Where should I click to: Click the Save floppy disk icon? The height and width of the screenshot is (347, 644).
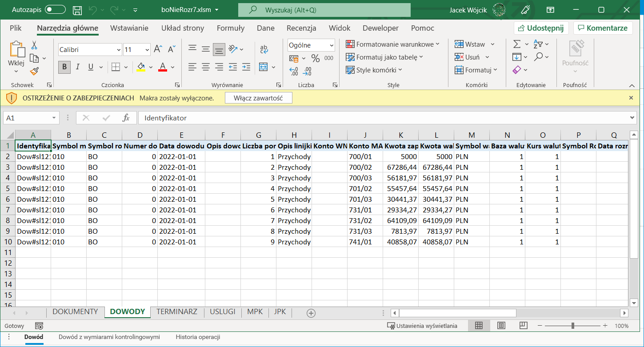pos(77,10)
